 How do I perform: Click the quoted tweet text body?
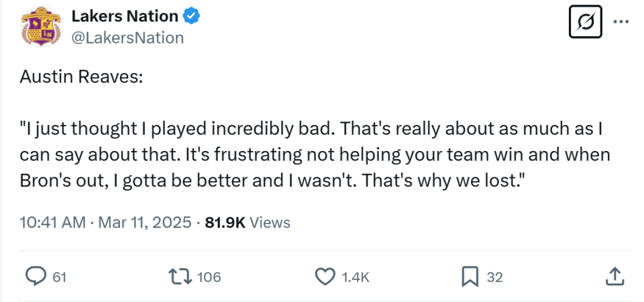tap(314, 155)
